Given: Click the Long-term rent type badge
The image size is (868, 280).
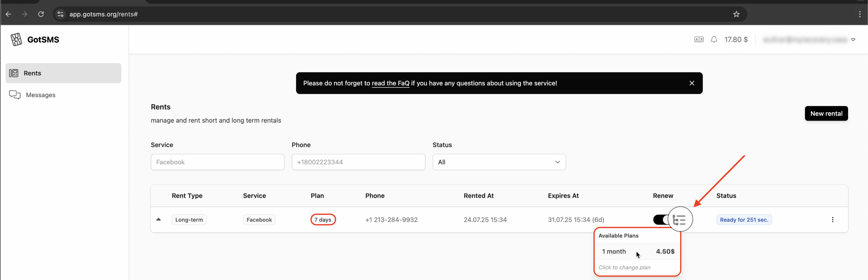Looking at the screenshot, I should [189, 220].
